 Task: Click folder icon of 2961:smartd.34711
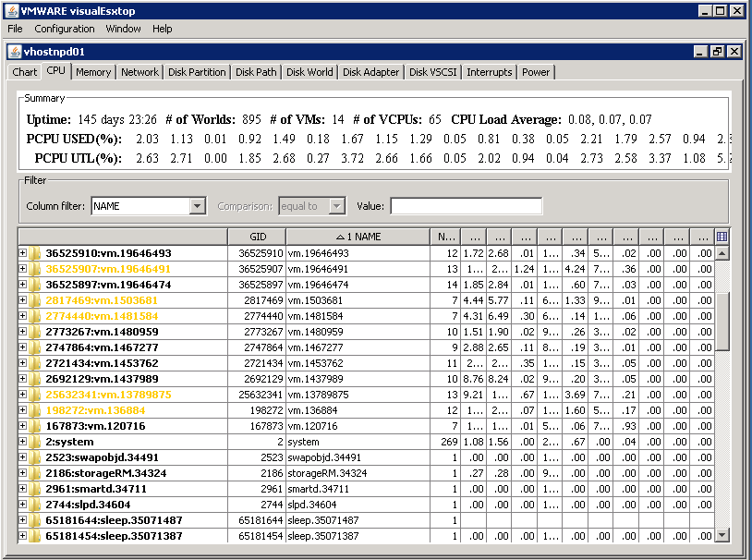[x=34, y=489]
